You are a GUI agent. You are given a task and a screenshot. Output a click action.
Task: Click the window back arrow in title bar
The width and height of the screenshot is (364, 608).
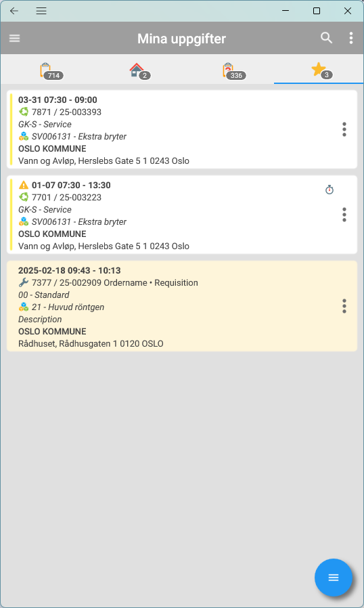(14, 11)
